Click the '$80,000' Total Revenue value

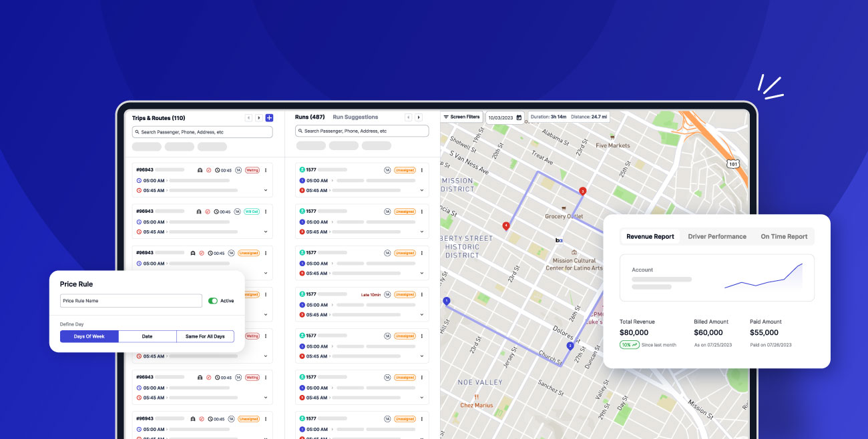(634, 332)
